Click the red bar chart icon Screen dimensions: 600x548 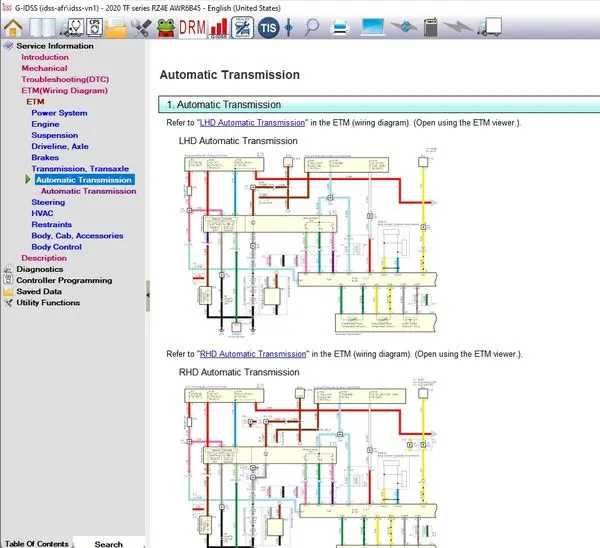coord(218,28)
